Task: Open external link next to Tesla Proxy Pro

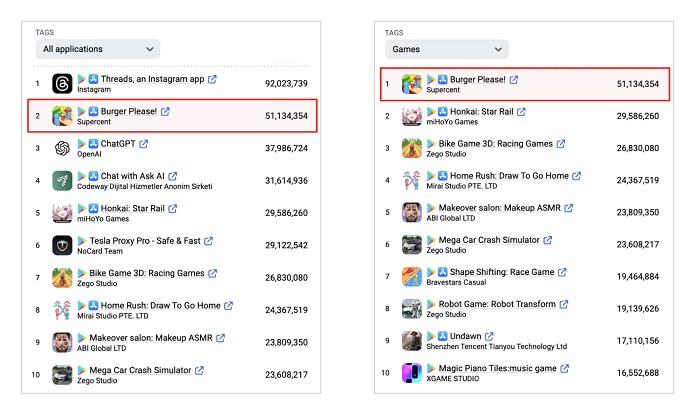Action: coord(208,241)
